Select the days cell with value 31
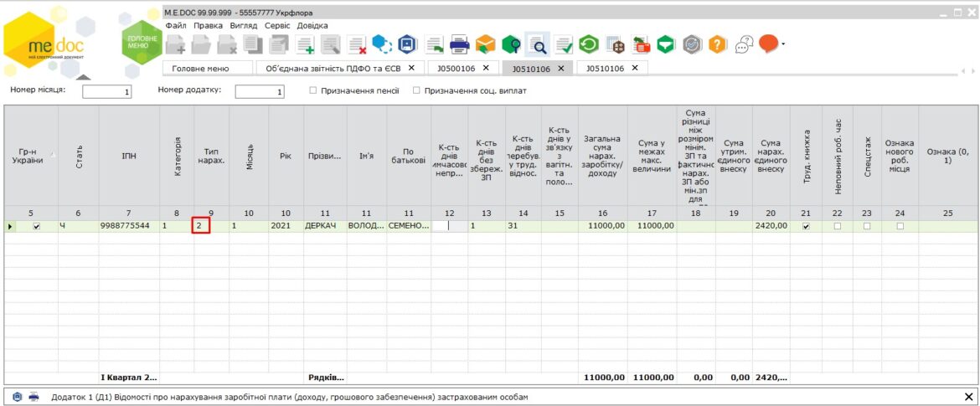 tap(524, 226)
